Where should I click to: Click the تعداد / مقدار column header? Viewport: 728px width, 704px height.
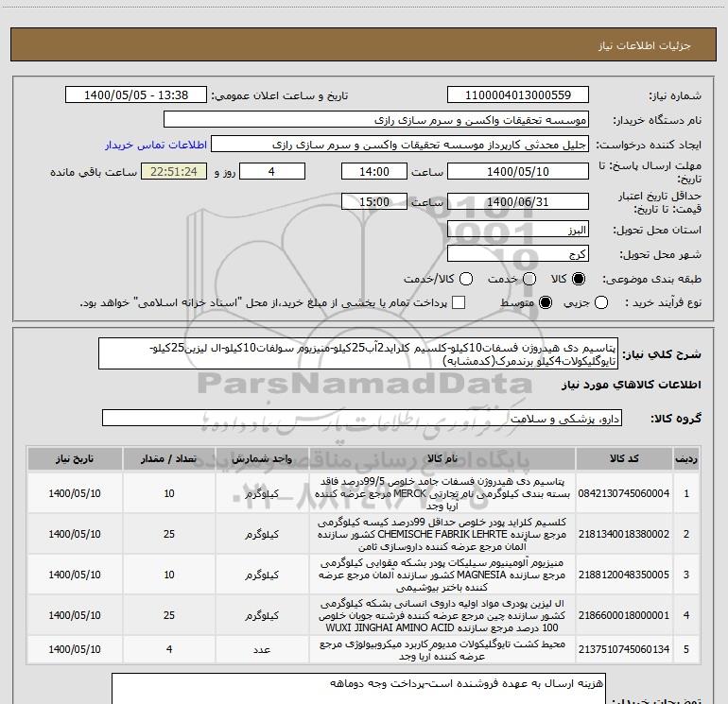169,458
